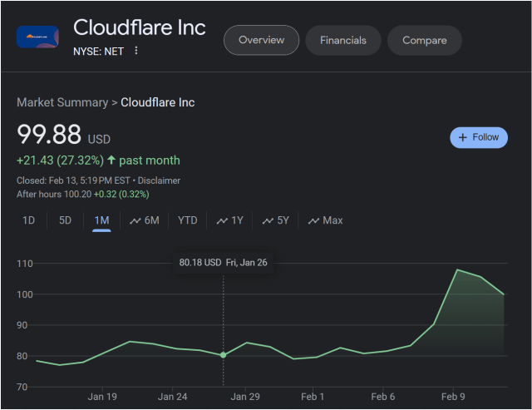Select the 1Y time range

[x=229, y=220]
